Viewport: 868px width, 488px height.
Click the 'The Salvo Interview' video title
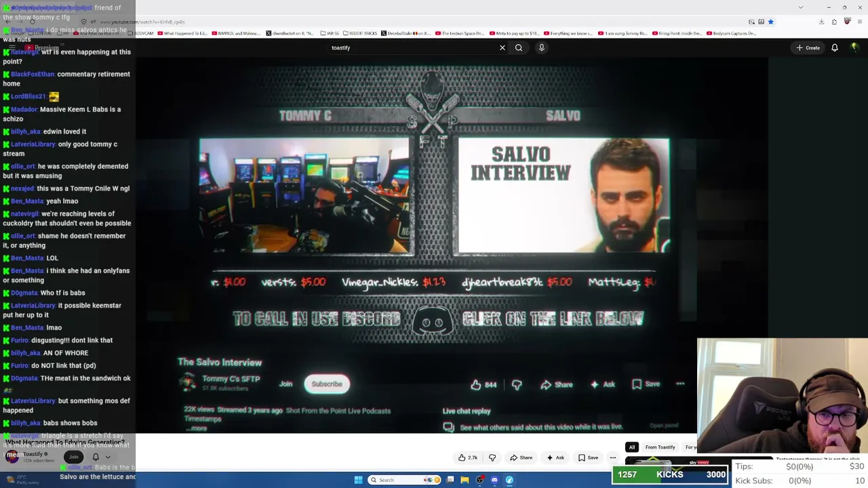coord(220,363)
